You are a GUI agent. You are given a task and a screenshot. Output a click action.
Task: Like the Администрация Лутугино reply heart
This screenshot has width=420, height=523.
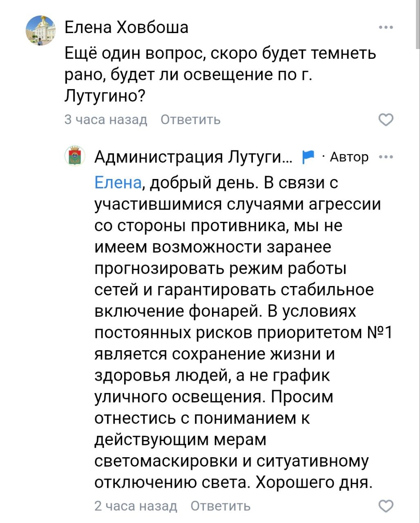tap(386, 506)
